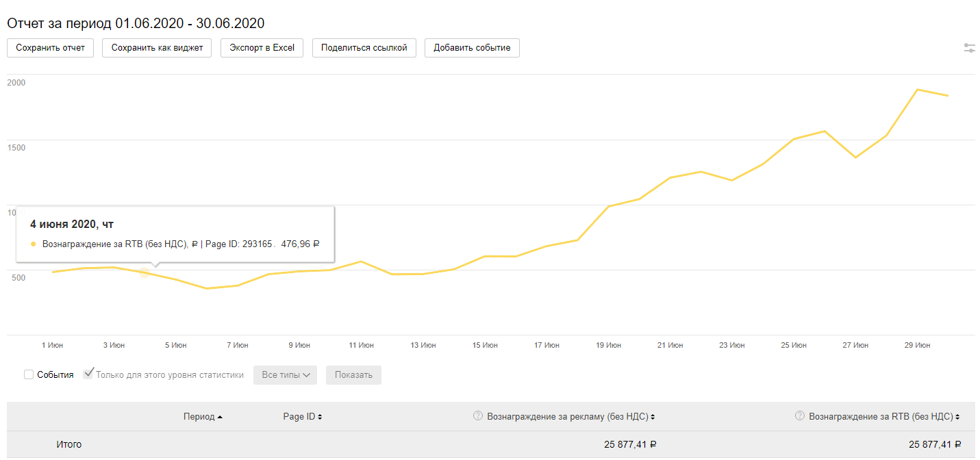The image size is (980, 460).
Task: Click yellow legend dot in tooltip
Action: 33,244
